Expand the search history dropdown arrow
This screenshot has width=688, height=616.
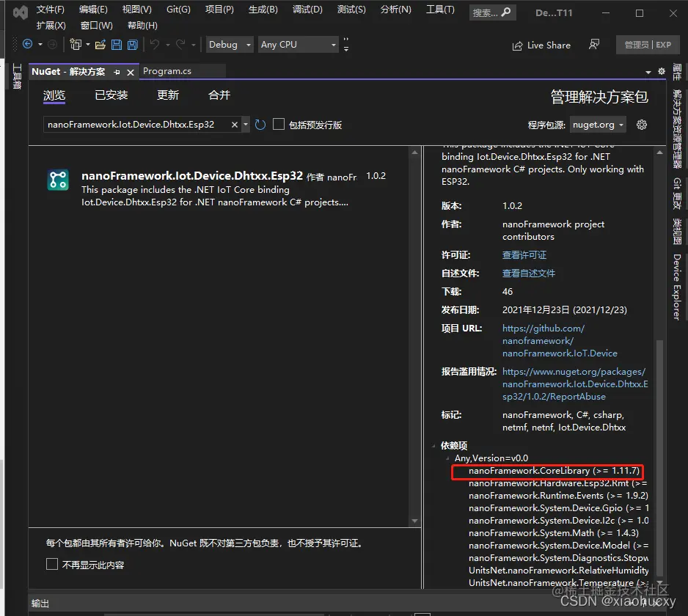tap(246, 125)
